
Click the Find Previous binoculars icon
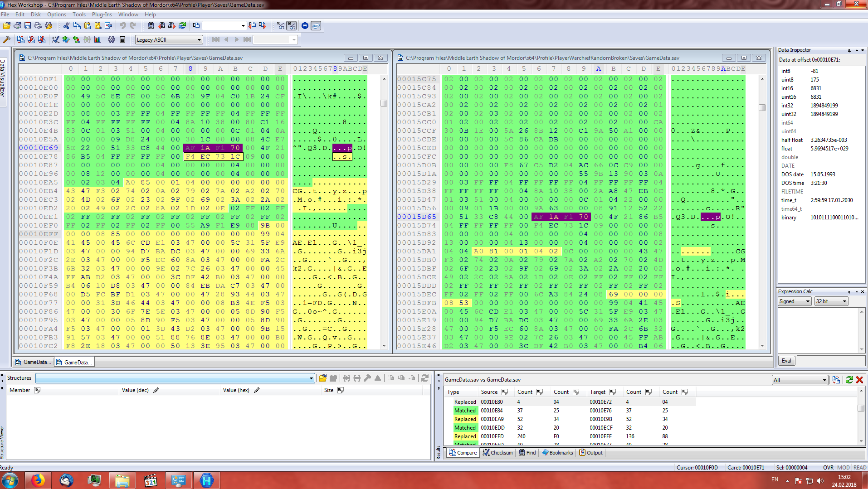161,26
